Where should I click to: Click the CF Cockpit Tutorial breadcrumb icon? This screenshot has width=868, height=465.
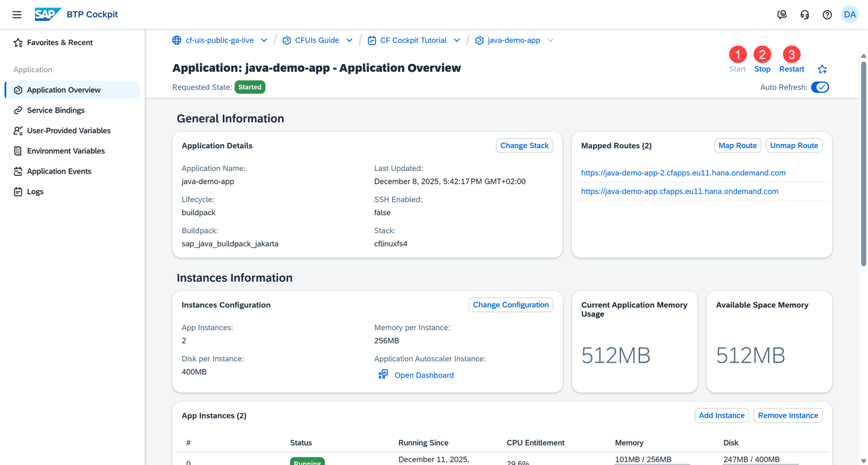pos(372,40)
